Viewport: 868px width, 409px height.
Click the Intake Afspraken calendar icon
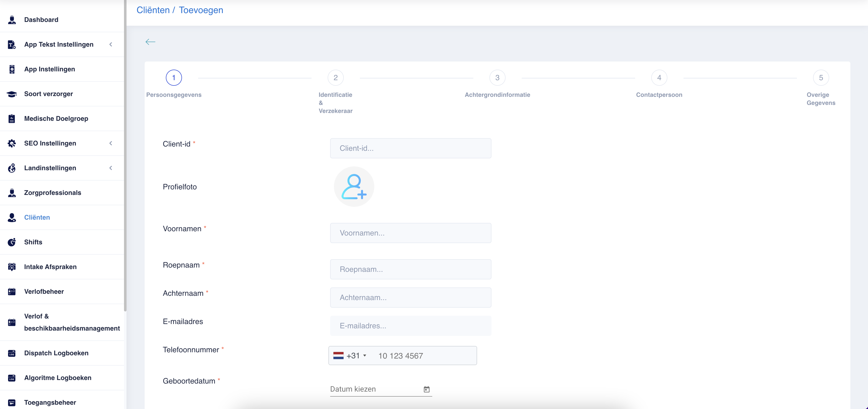[x=12, y=267]
